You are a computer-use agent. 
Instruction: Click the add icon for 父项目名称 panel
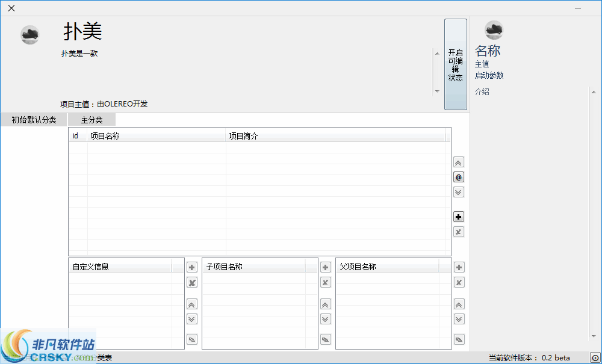point(459,267)
